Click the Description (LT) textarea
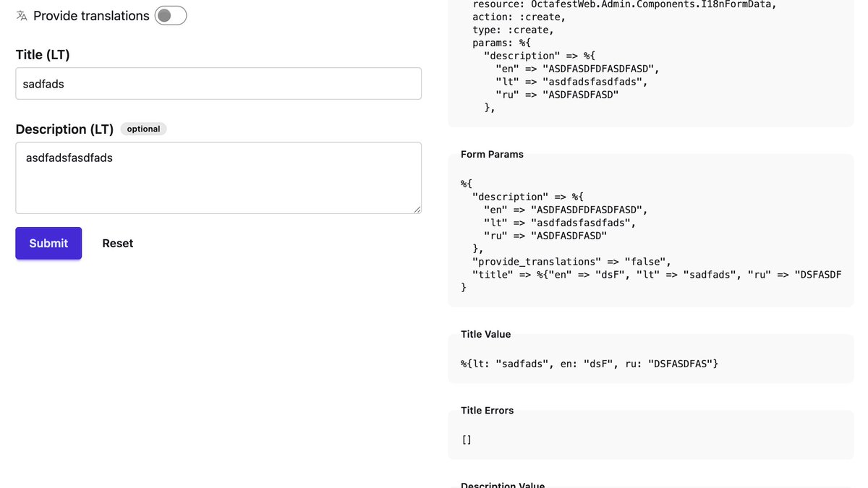This screenshot has width=868, height=488. point(218,178)
